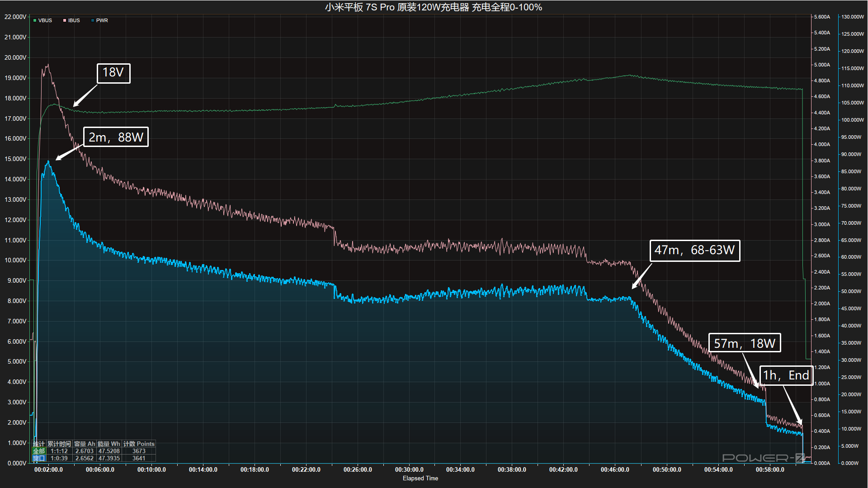Click the 00:14:00.0 time axis tick
Viewport: 868px width, 488px height.
(203, 469)
